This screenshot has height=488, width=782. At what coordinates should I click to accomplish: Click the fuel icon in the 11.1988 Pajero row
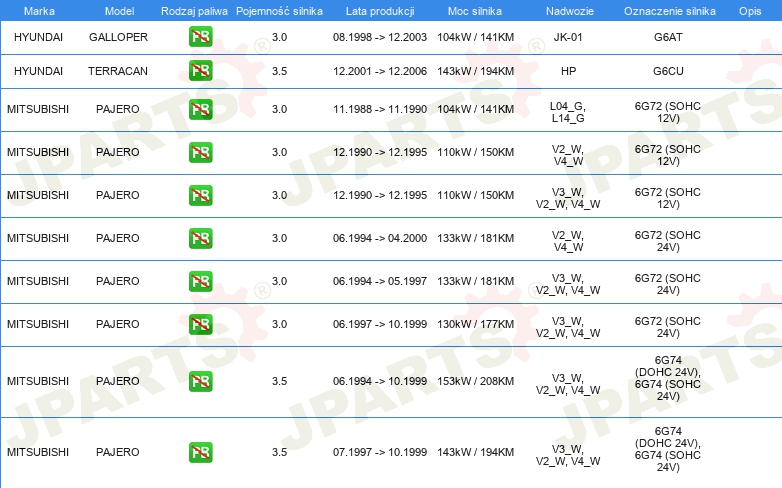point(200,109)
